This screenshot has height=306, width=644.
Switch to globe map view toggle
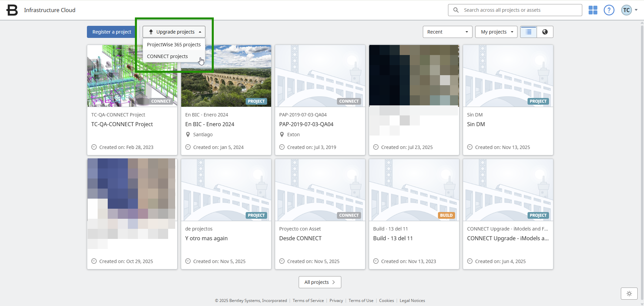coord(545,32)
